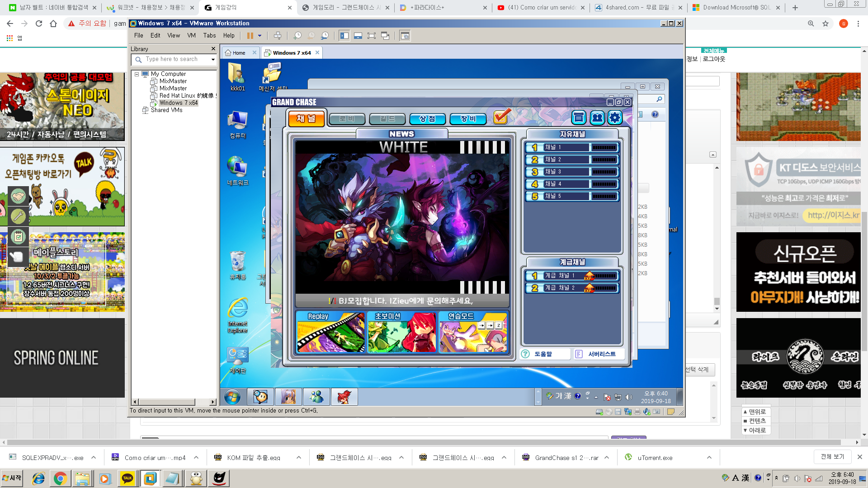Viewport: 868px width, 488px height.
Task: Toggle the library sidebar view icon
Action: 344,36
